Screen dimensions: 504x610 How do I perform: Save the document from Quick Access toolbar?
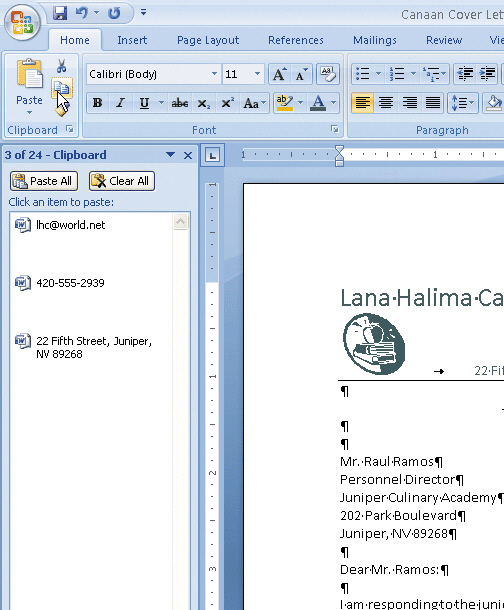click(x=60, y=13)
